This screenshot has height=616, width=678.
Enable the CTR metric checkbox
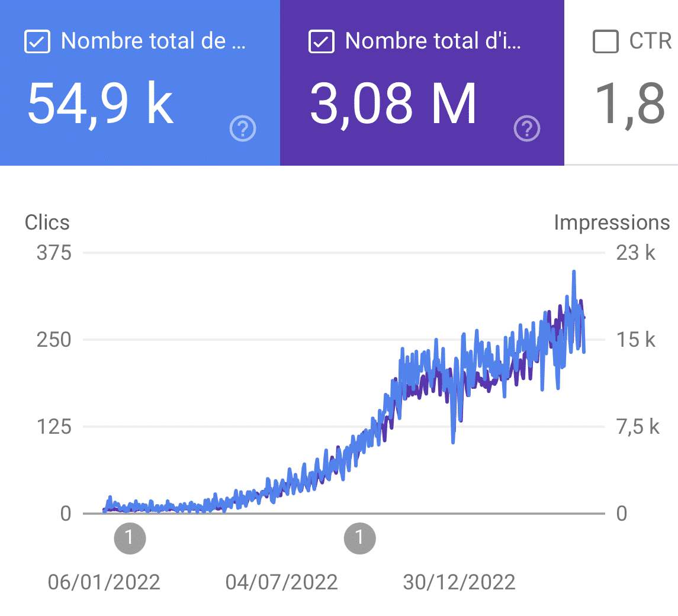click(605, 41)
